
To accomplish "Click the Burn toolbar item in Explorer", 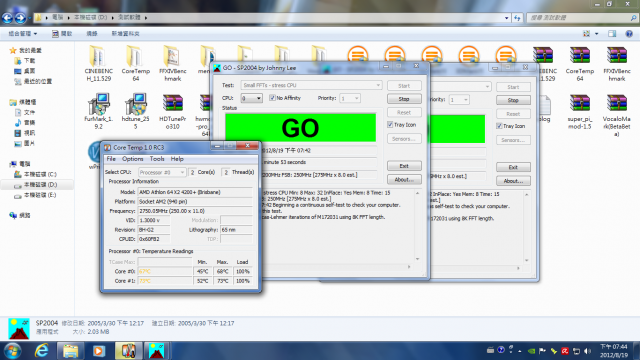I will point(92,34).
